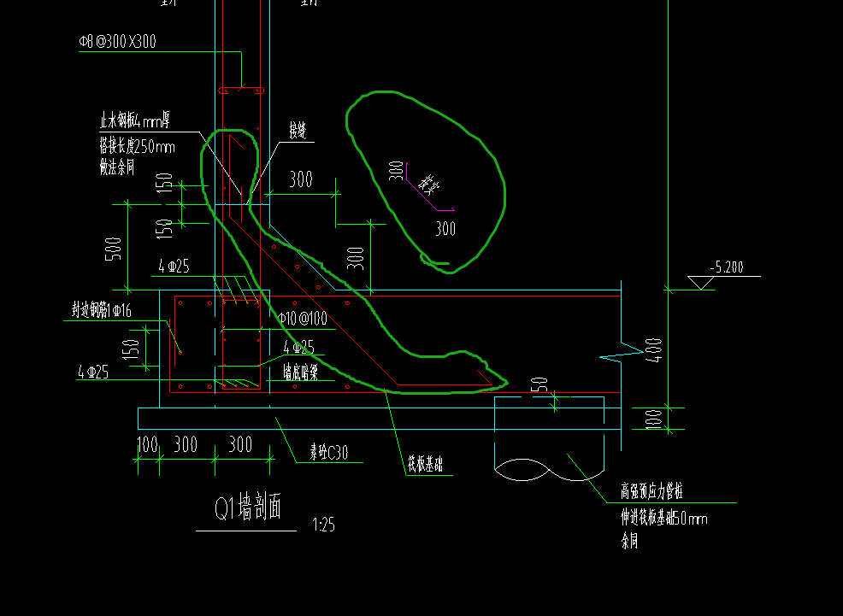Pick the 50 pile embedment dimension
The height and width of the screenshot is (616, 843).
pos(539,384)
